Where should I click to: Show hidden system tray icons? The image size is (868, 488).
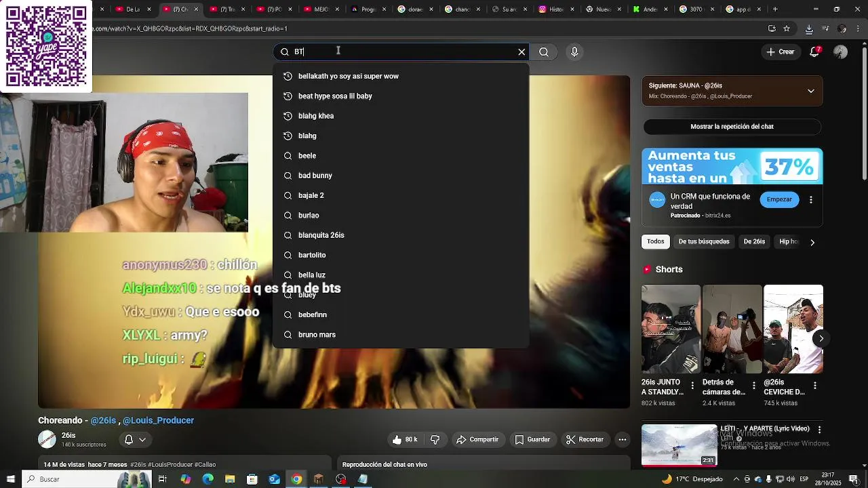point(736,479)
